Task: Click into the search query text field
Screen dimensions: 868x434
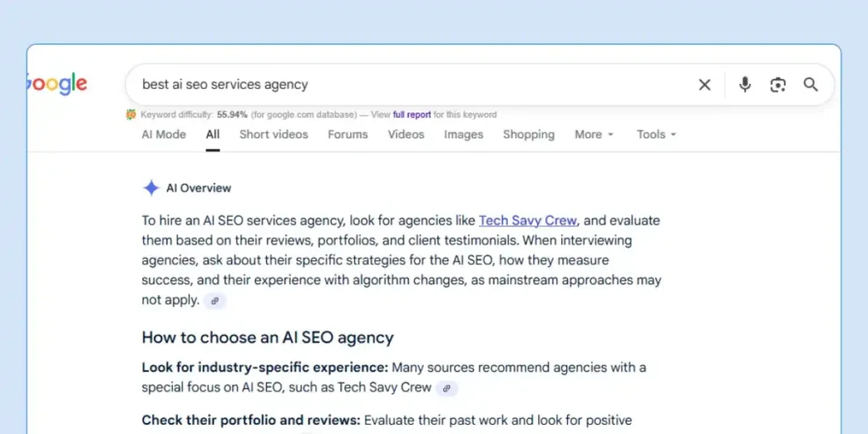Action: click(407, 85)
